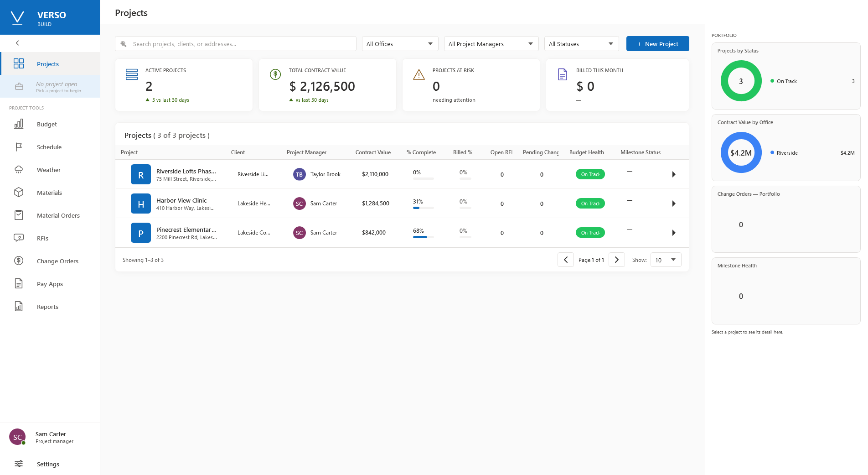Image resolution: width=868 pixels, height=475 pixels.
Task: Click the Verso Build logo icon
Action: [17, 17]
